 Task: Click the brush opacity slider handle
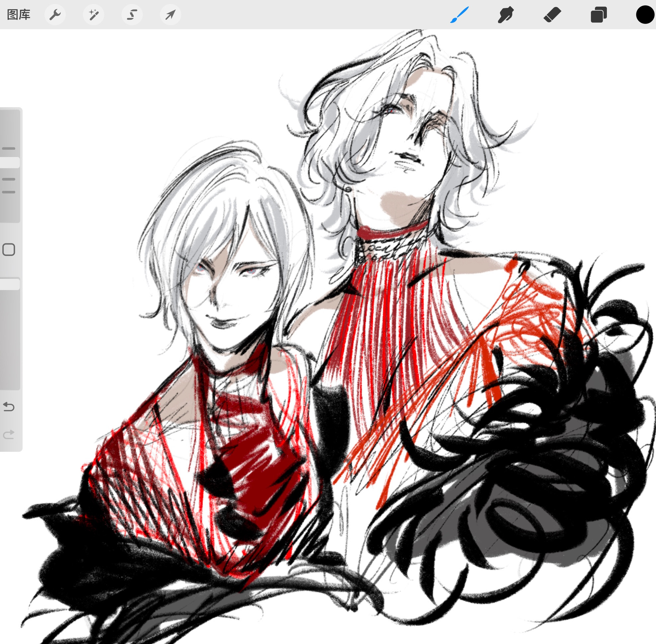[x=10, y=284]
